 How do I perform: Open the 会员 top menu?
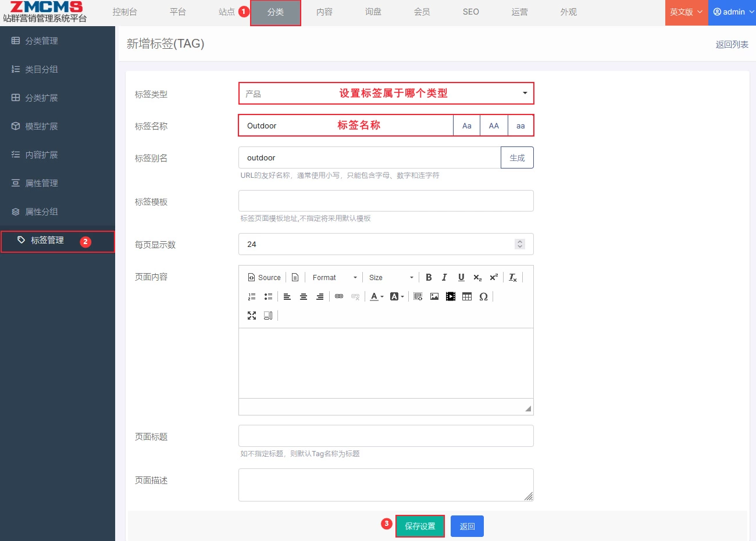(422, 12)
